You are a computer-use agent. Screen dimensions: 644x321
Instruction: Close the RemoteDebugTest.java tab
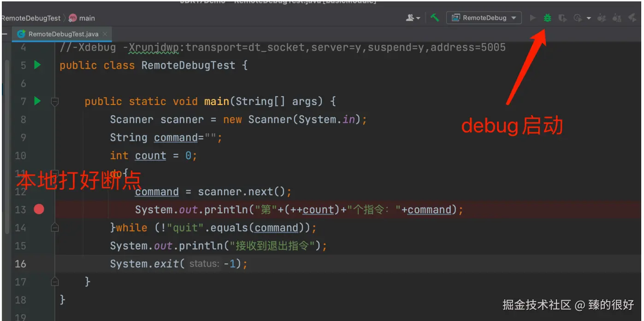pos(105,34)
